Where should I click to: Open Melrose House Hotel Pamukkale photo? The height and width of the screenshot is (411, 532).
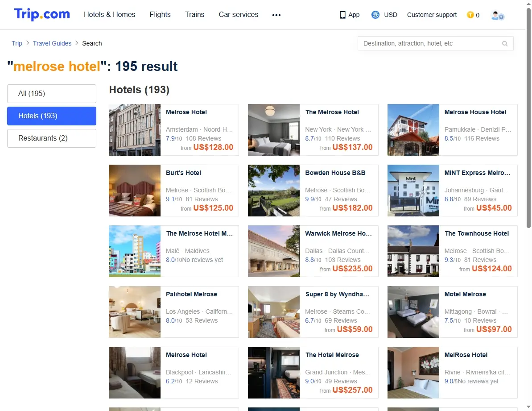413,130
